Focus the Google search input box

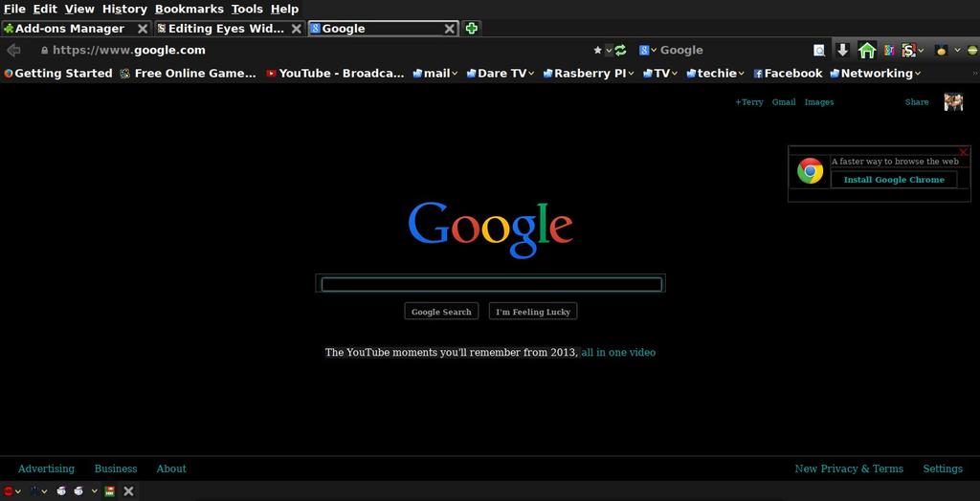coord(491,284)
